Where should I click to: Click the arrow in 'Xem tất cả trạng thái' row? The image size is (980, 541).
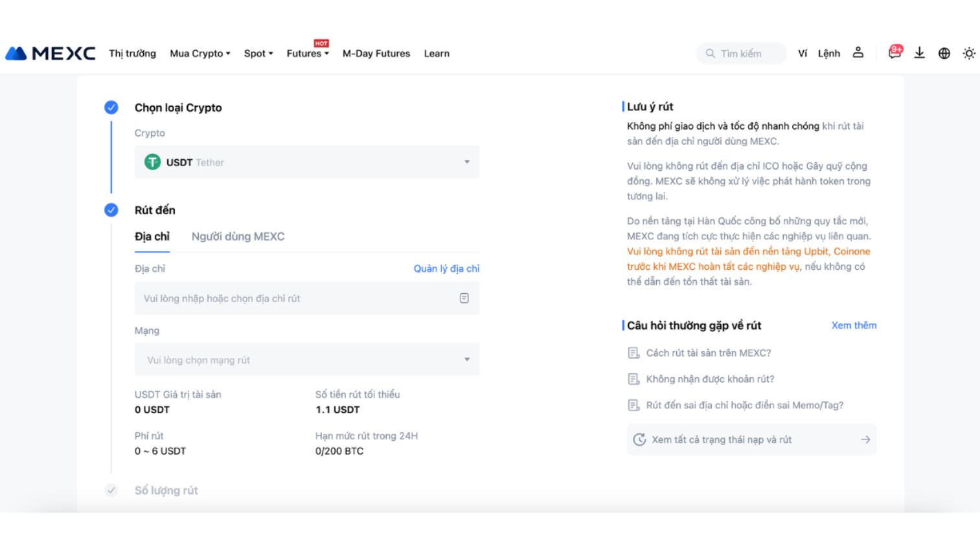pos(865,439)
